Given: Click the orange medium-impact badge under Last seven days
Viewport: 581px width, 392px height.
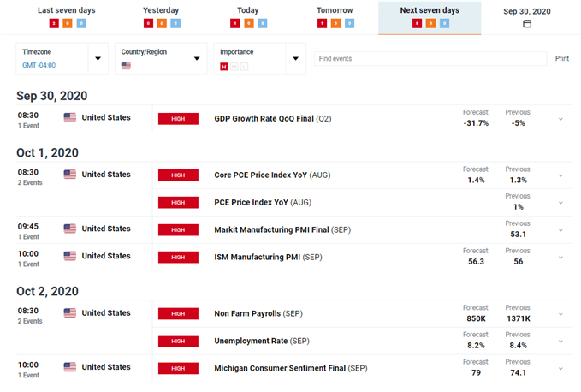Looking at the screenshot, I should click(68, 24).
